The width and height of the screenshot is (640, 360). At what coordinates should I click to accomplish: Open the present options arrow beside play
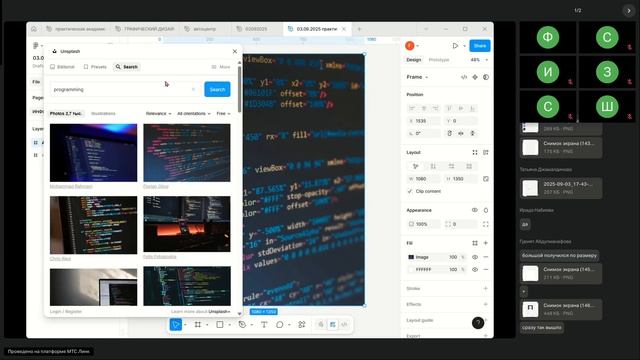[x=464, y=46]
